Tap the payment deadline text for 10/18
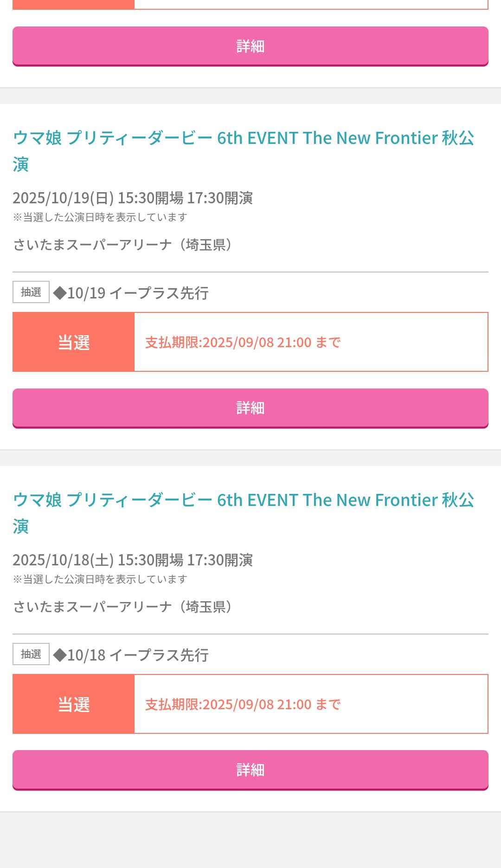This screenshot has height=868, width=501. coord(243,705)
